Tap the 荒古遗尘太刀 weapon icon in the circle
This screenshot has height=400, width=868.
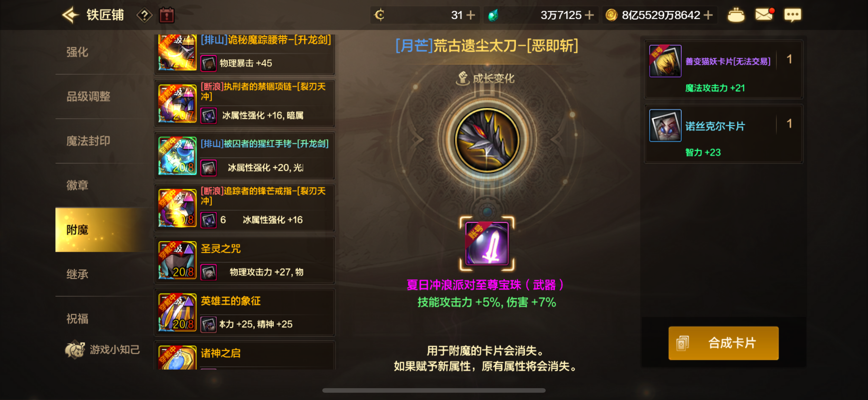tap(487, 140)
